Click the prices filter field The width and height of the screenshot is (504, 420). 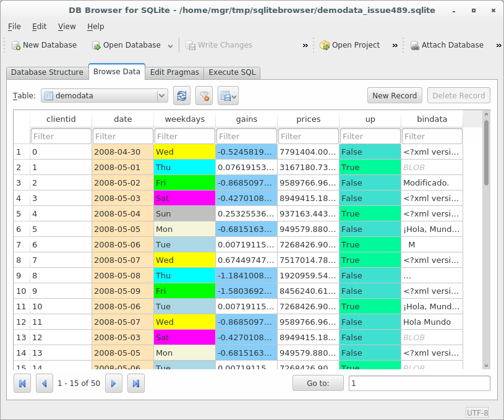[308, 136]
